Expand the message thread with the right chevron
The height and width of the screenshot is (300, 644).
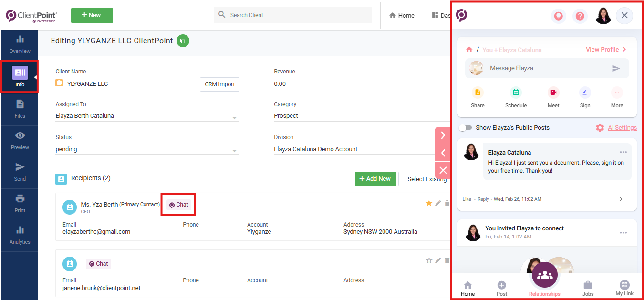tap(621, 199)
